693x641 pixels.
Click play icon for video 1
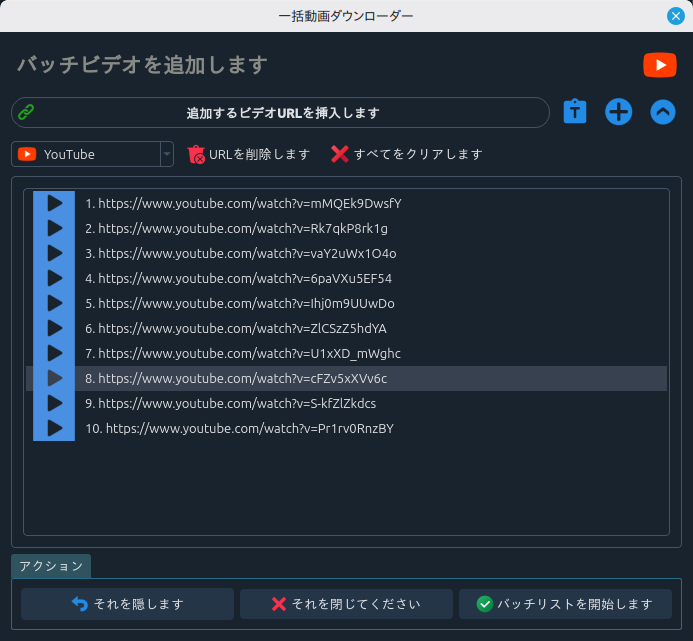[54, 203]
